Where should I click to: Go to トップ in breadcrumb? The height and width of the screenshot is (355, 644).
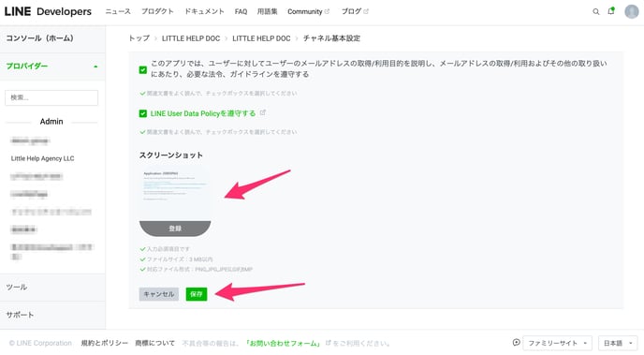[139, 38]
